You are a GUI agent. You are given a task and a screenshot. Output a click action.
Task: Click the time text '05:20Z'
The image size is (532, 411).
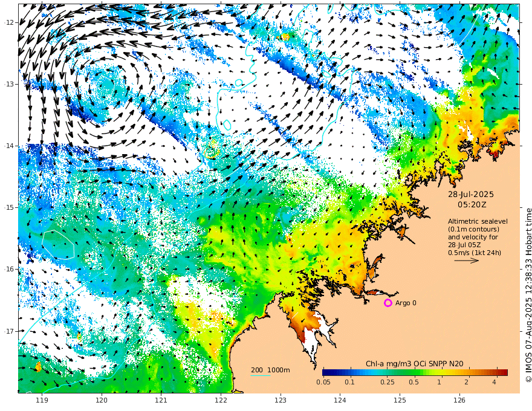pos(472,205)
